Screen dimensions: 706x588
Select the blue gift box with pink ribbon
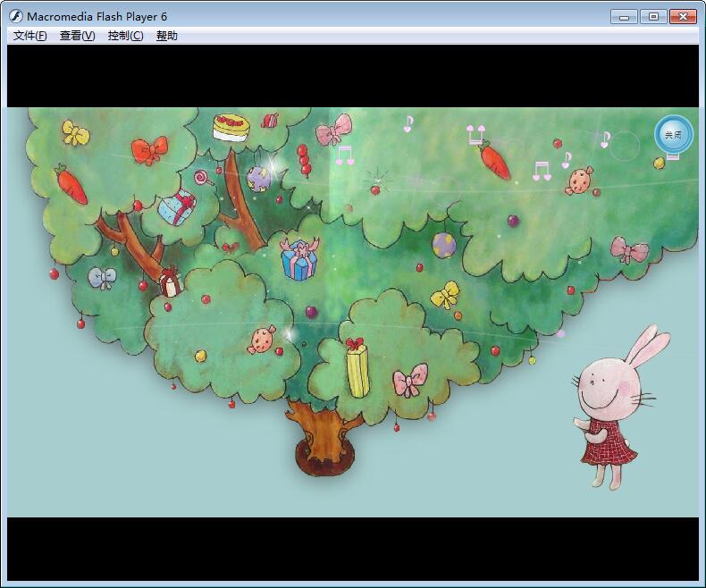coord(298,260)
